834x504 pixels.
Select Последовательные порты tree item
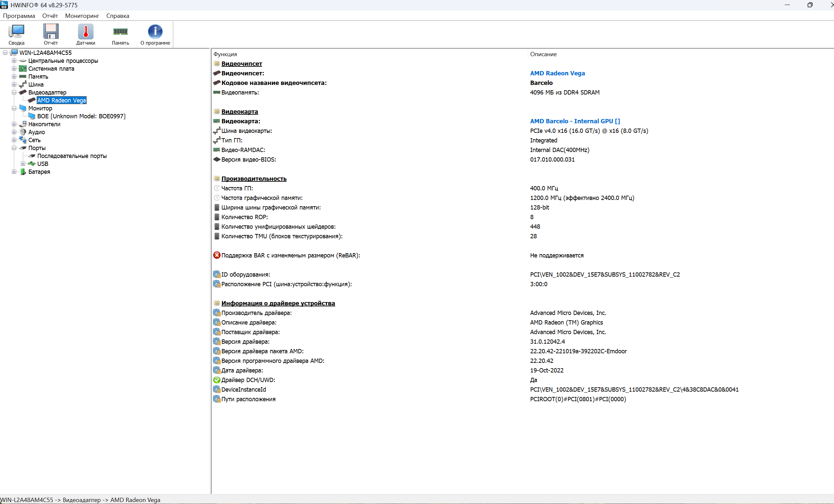(x=72, y=156)
